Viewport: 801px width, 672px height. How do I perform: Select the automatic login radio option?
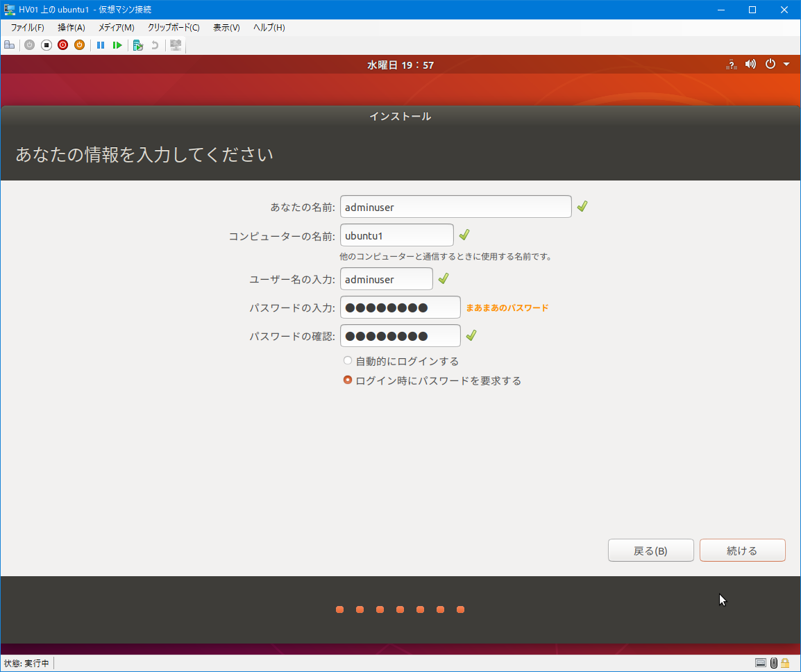click(348, 361)
